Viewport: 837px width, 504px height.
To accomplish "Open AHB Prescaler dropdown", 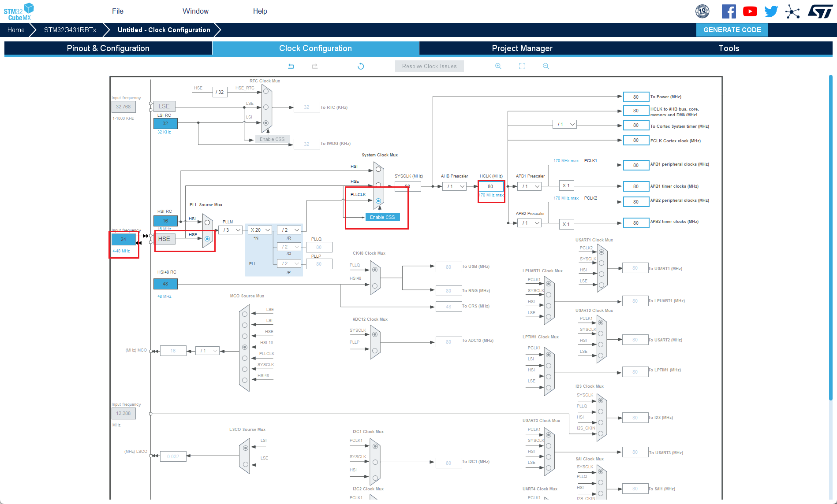I will [454, 186].
